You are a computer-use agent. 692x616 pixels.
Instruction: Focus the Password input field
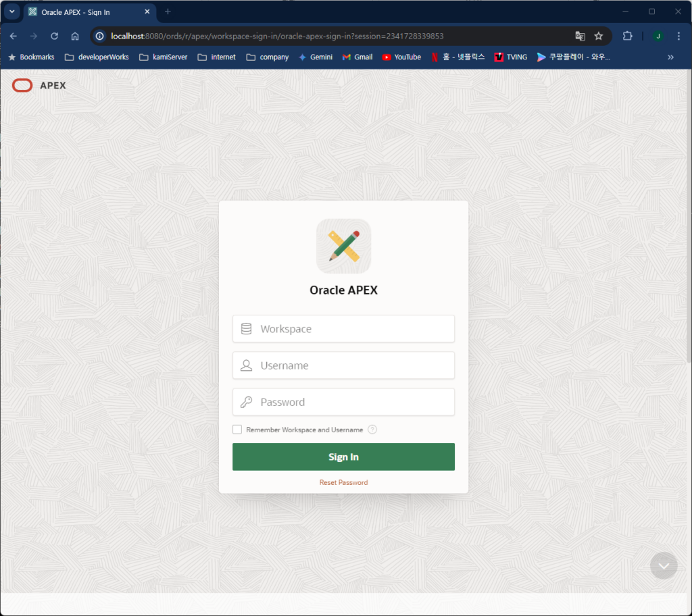343,402
